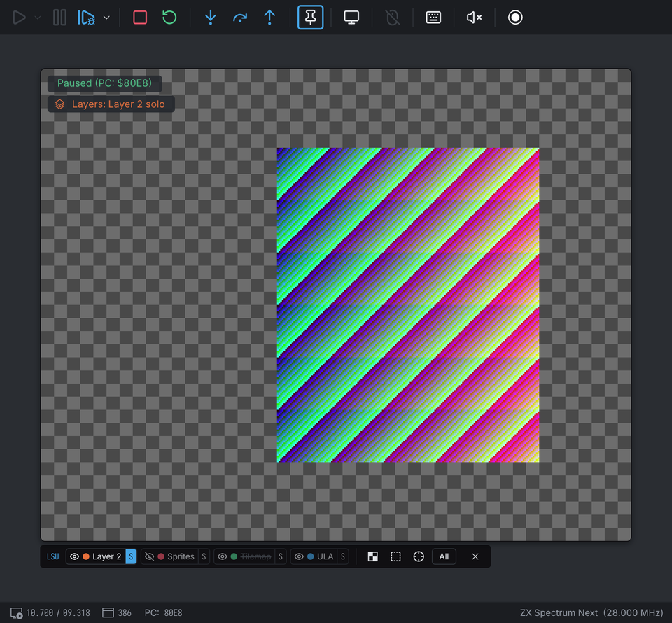
Task: Click the Layer 2 label
Action: [106, 556]
